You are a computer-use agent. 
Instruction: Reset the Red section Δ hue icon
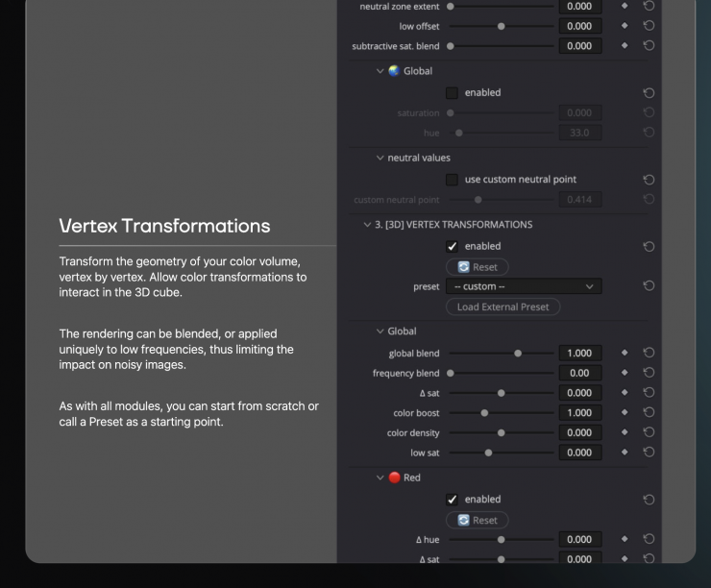click(x=649, y=540)
